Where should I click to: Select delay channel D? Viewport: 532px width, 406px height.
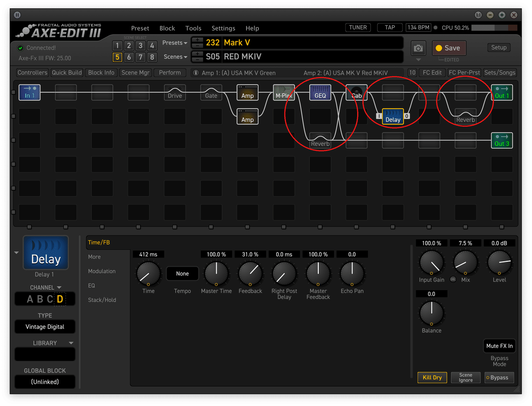click(x=61, y=299)
